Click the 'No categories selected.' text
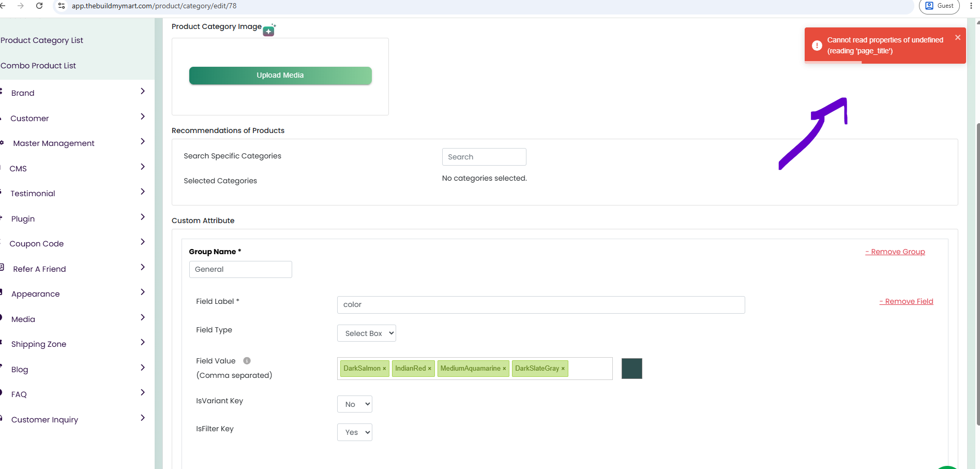The width and height of the screenshot is (980, 469). tap(485, 178)
